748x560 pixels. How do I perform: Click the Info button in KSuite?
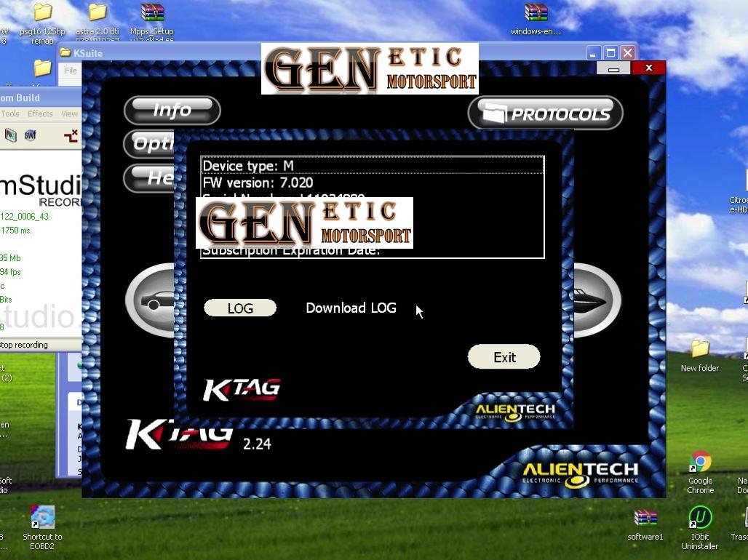pos(172,110)
